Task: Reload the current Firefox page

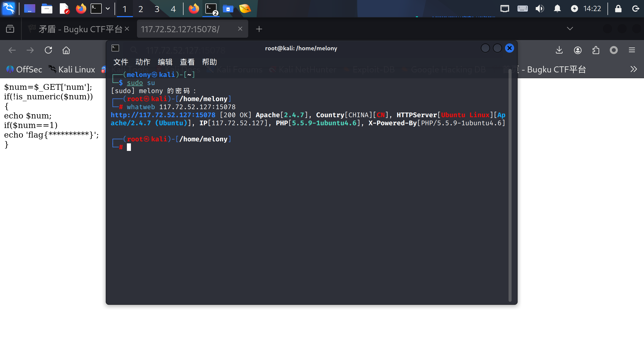Action: click(48, 50)
